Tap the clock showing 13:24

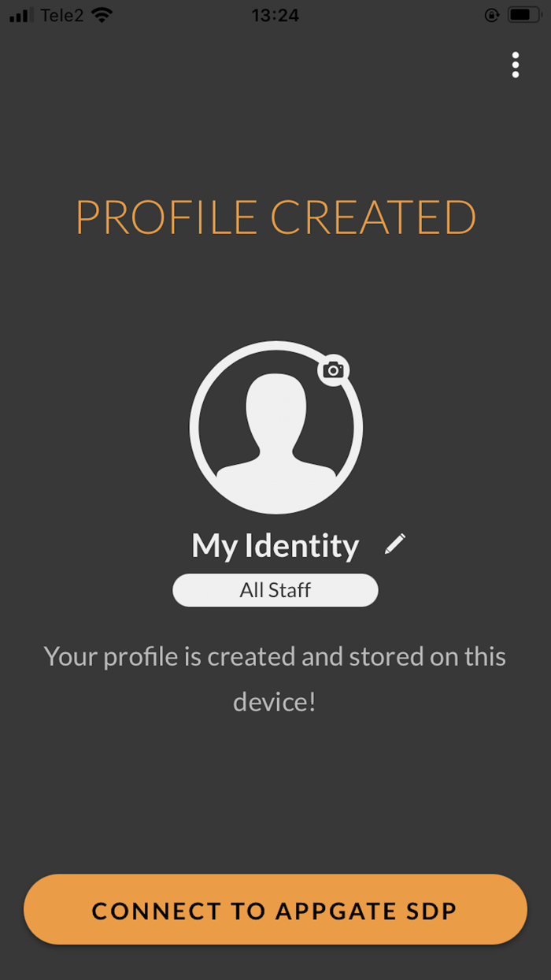point(275,15)
